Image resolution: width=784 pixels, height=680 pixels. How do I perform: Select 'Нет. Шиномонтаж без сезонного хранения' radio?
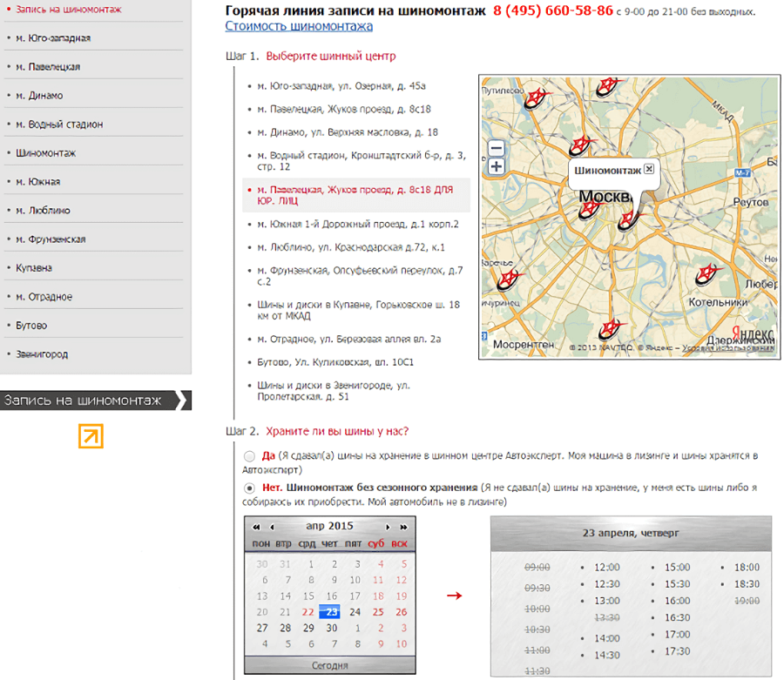pos(250,488)
